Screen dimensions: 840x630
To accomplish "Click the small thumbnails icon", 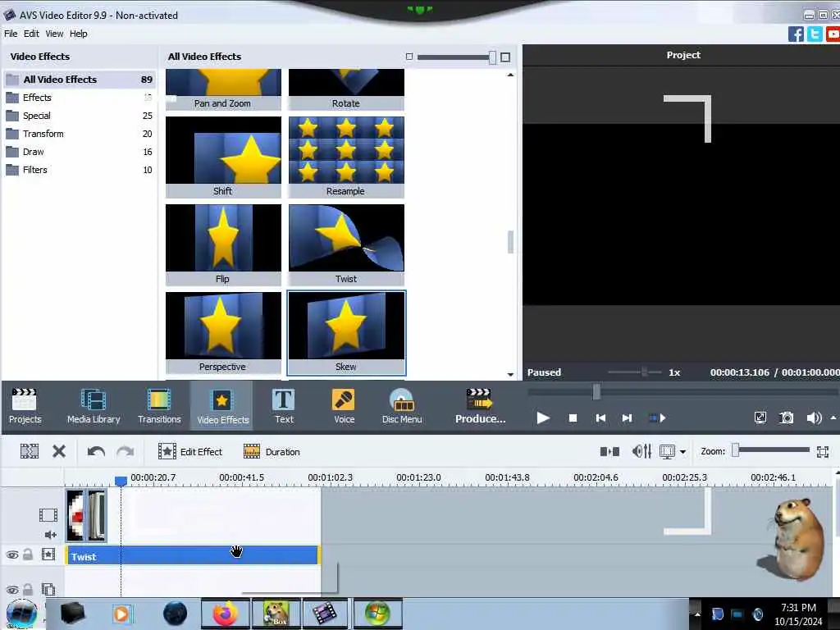I will (x=409, y=57).
